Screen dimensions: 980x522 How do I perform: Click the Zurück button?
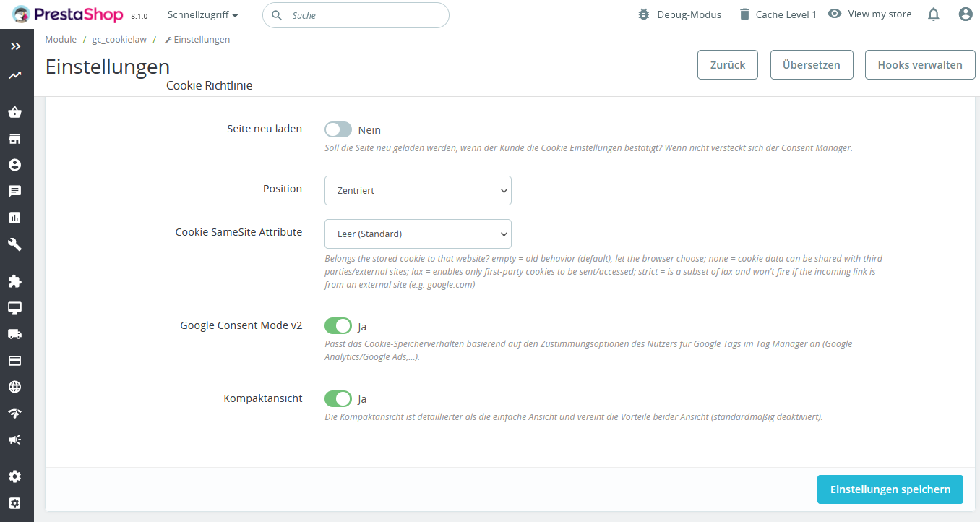click(728, 64)
